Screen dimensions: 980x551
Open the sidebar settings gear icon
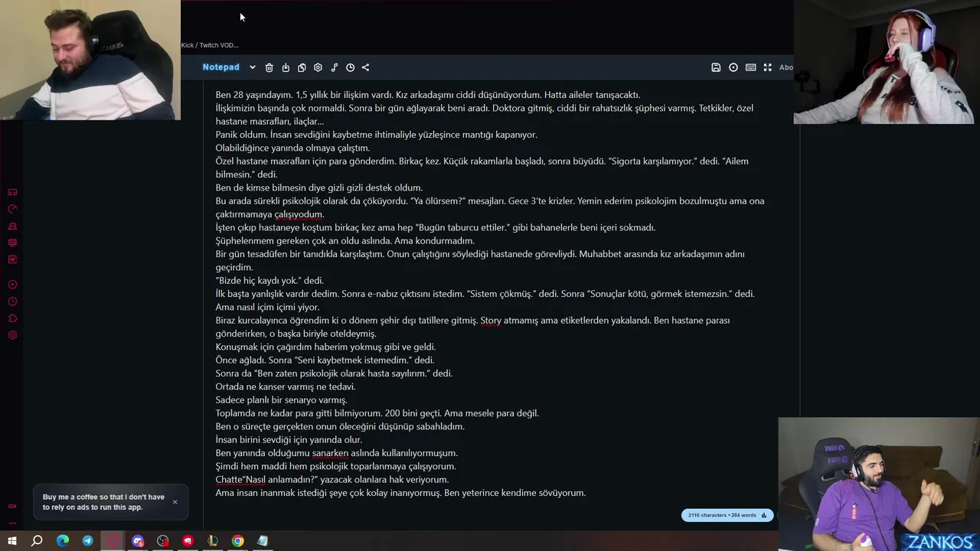(x=12, y=335)
